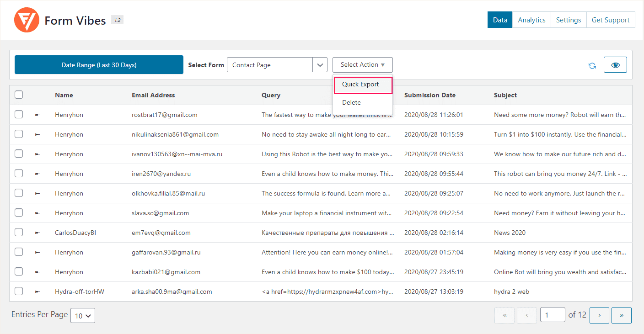Toggle the eye column visibility button
644x334 pixels.
tap(615, 65)
